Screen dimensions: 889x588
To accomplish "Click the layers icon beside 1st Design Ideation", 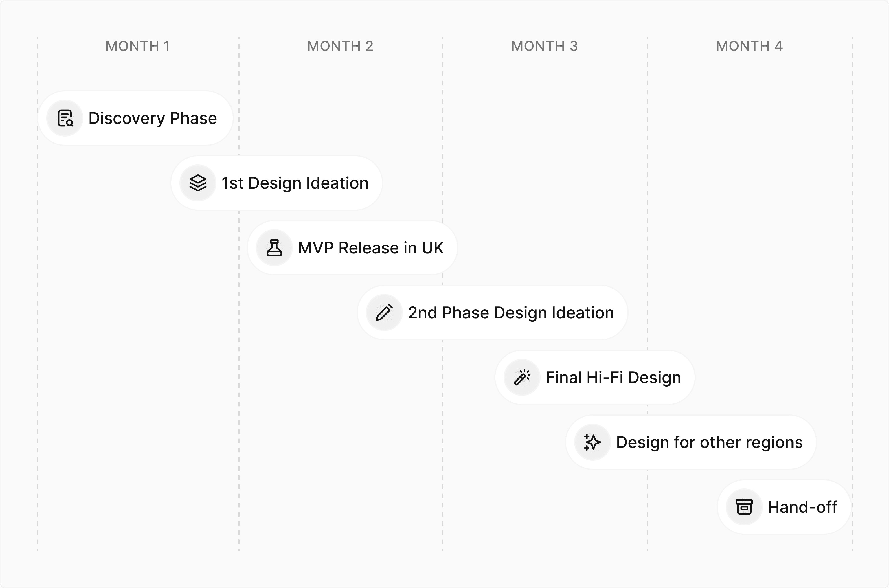I will click(198, 183).
